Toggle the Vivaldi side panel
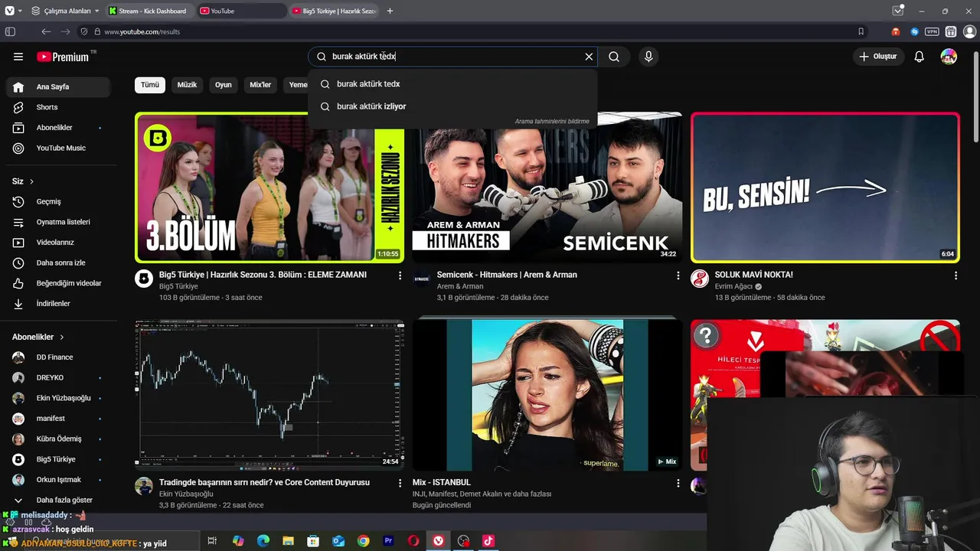Screen dimensions: 980x551 pyautogui.click(x=10, y=32)
